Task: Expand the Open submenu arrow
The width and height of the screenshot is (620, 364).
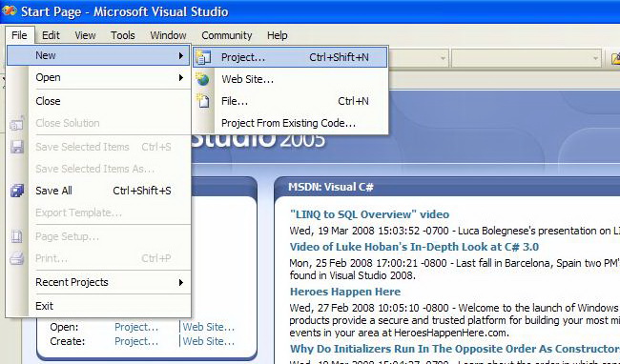Action: pos(180,77)
